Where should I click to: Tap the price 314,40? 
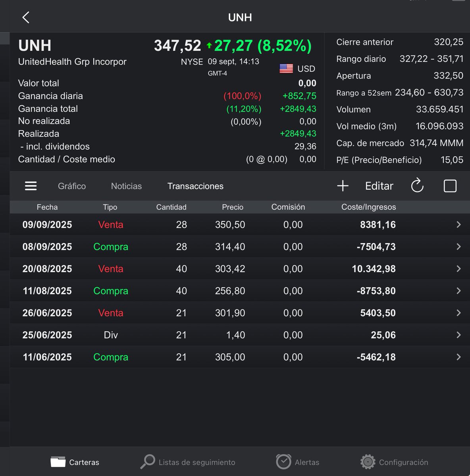pyautogui.click(x=230, y=247)
